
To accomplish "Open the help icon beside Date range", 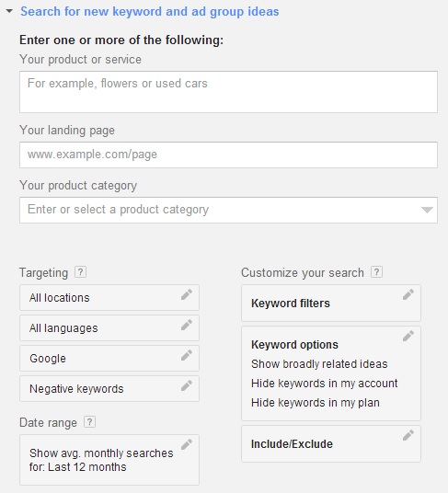I will click(89, 422).
